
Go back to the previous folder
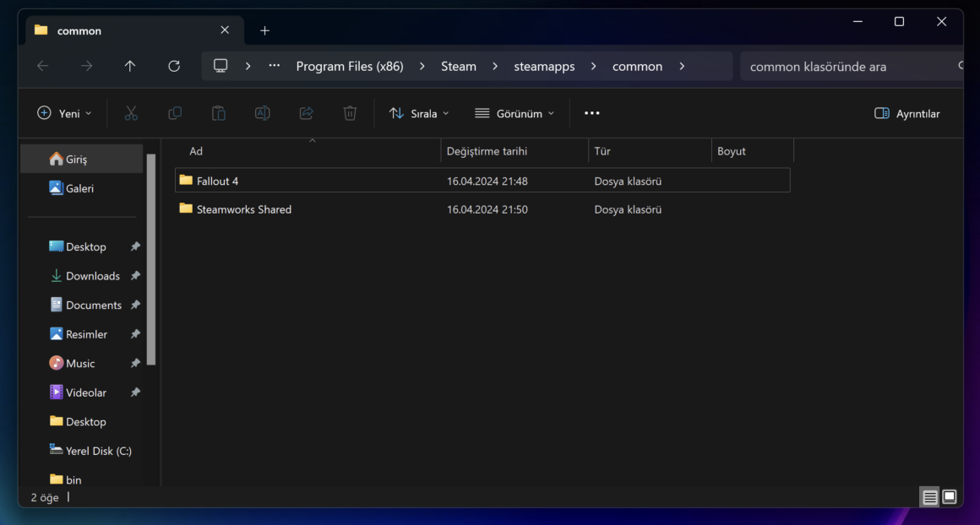pyautogui.click(x=42, y=66)
